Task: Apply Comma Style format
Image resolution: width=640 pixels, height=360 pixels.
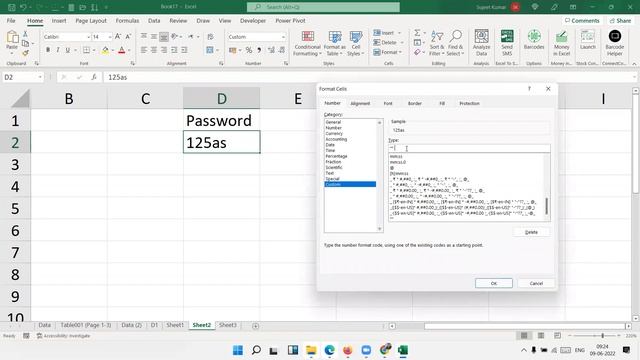Action: (259, 50)
